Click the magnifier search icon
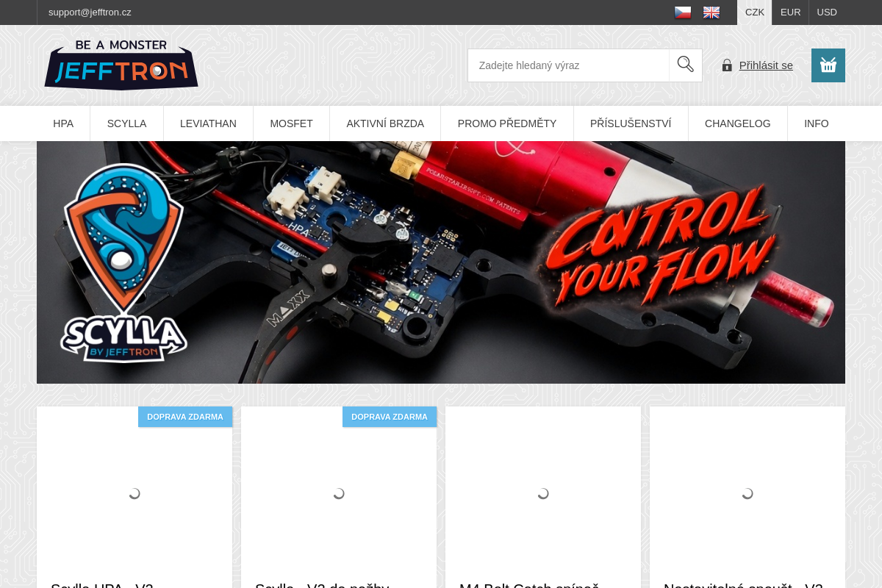This screenshot has width=882, height=588. [x=686, y=65]
